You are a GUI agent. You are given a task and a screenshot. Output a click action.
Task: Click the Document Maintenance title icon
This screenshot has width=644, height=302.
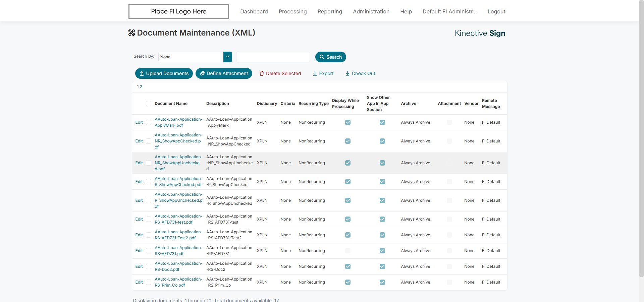coord(131,33)
